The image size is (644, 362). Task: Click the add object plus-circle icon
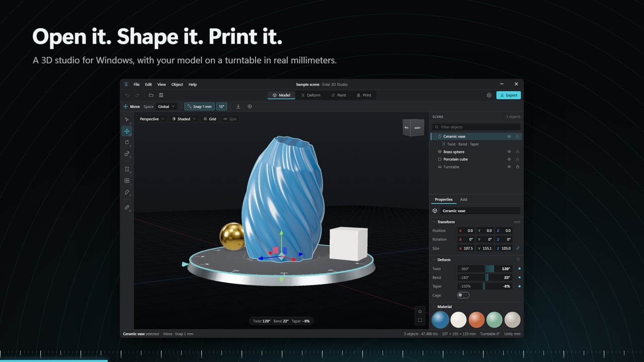(250, 107)
